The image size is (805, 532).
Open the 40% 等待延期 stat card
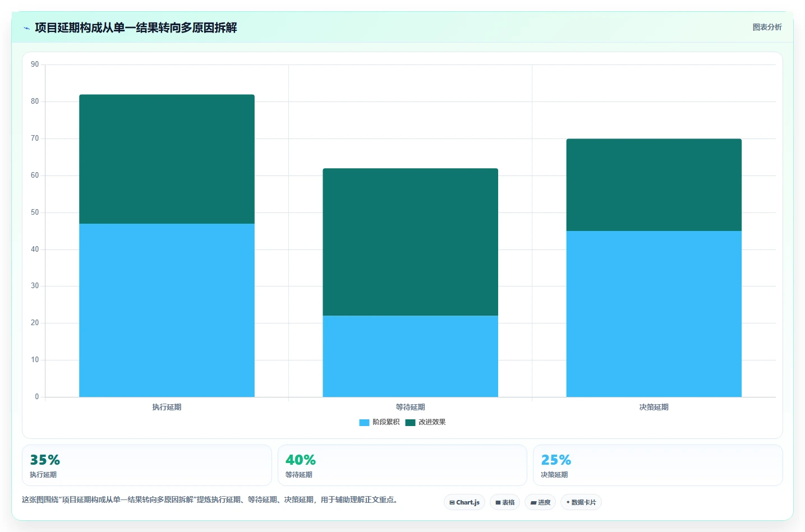[402, 465]
